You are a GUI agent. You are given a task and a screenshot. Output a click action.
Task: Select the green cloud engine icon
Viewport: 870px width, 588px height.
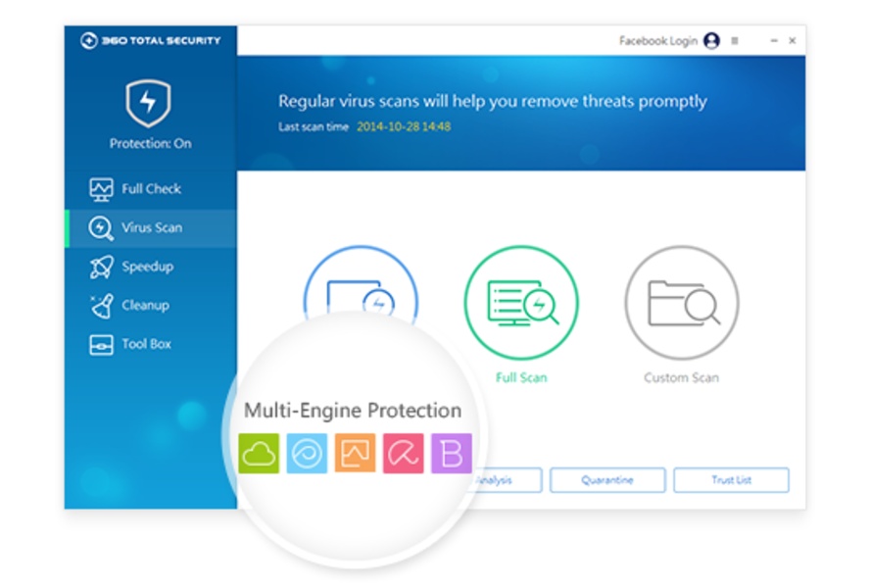pyautogui.click(x=259, y=454)
